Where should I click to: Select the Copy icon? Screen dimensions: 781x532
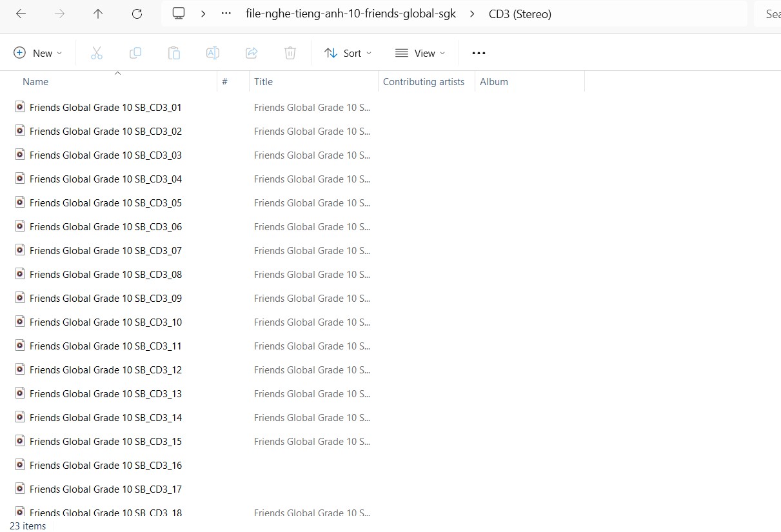click(x=135, y=53)
